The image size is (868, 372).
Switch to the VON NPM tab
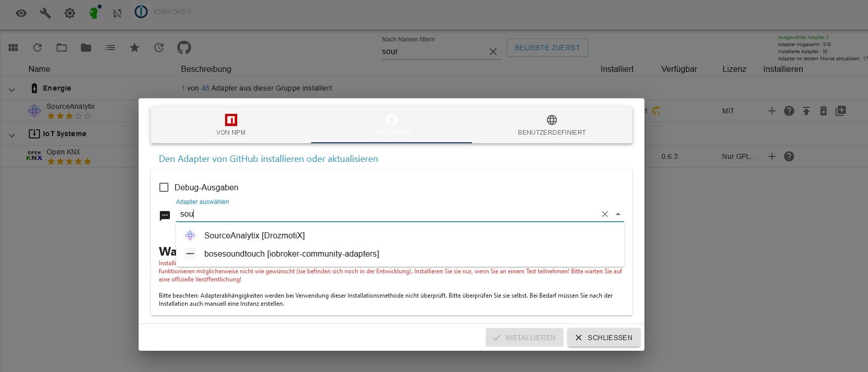pos(231,125)
